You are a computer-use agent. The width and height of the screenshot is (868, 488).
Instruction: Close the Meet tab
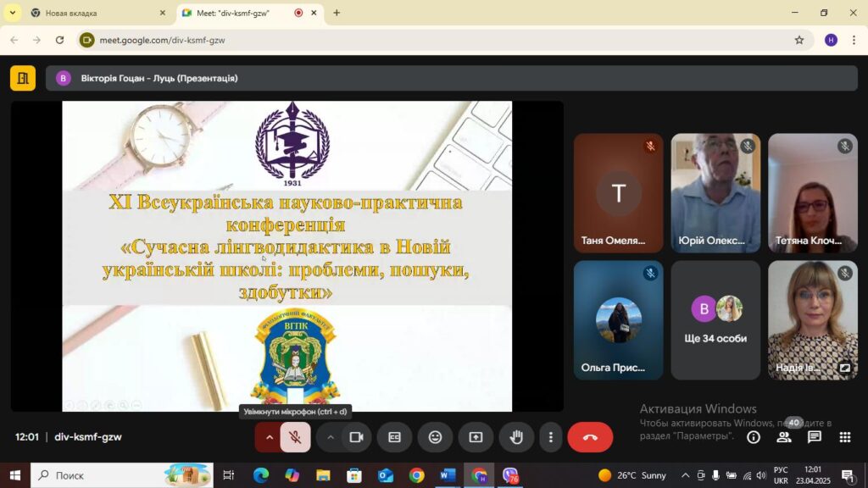click(x=314, y=13)
